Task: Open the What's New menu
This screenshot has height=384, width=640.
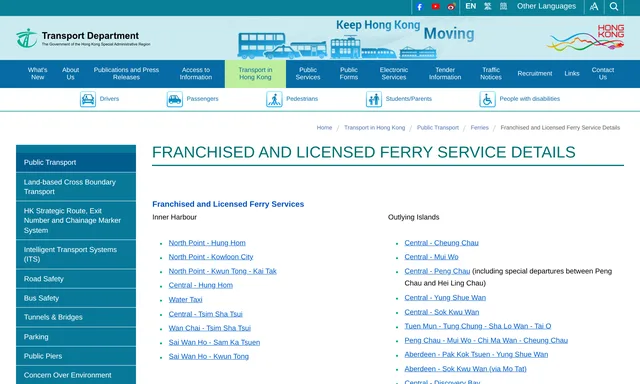Action: point(38,74)
